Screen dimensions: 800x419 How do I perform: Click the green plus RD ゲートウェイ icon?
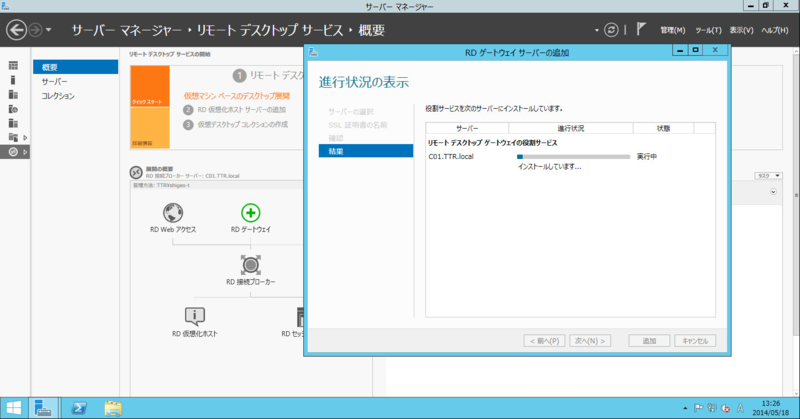[251, 213]
